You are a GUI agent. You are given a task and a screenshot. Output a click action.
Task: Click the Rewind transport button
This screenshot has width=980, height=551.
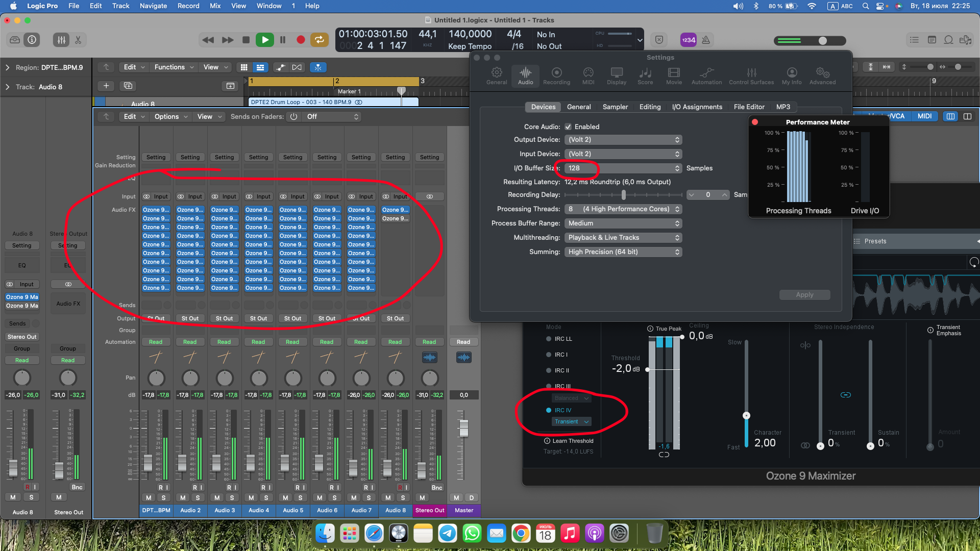pyautogui.click(x=208, y=40)
